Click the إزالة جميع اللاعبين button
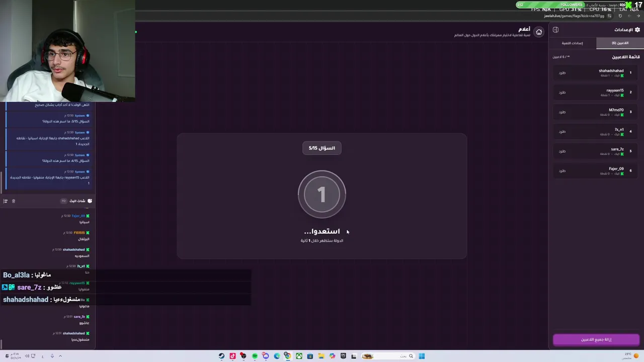 pos(596,339)
